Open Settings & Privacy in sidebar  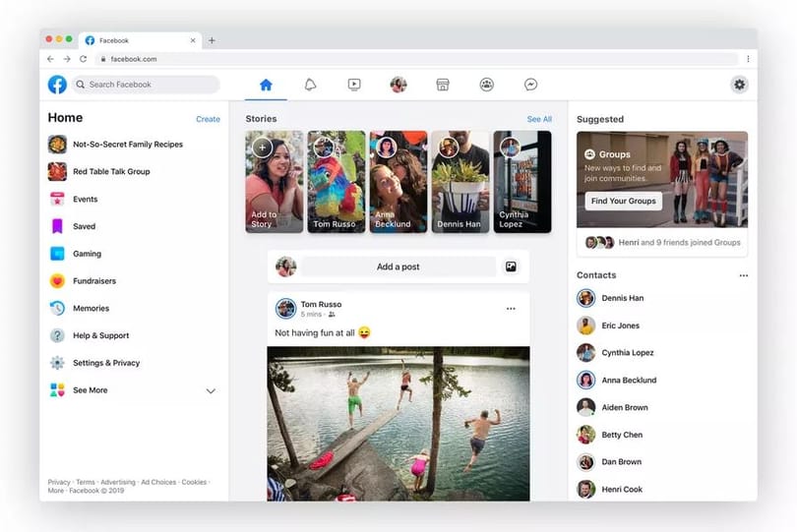pos(94,363)
